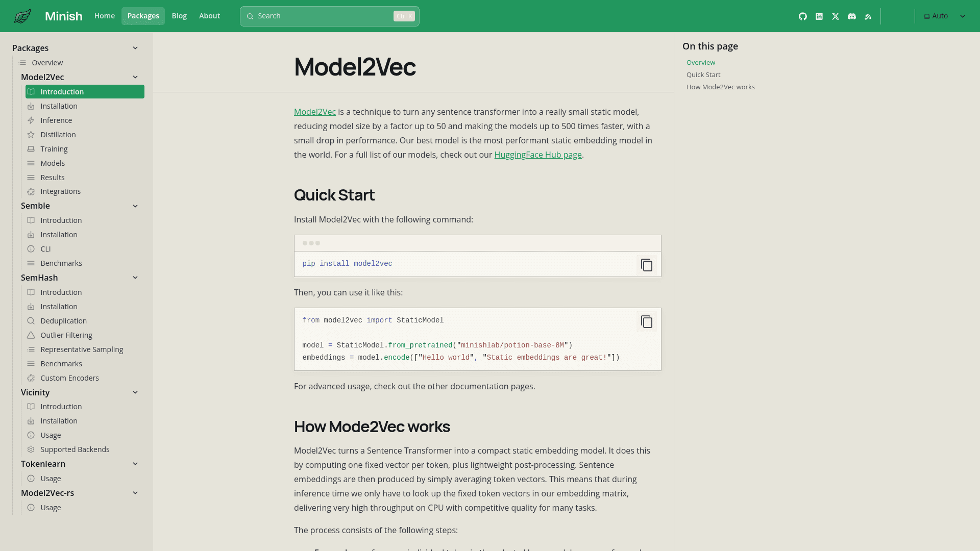This screenshot has height=551, width=980.
Task: Open the X (Twitter) icon link
Action: tap(836, 16)
